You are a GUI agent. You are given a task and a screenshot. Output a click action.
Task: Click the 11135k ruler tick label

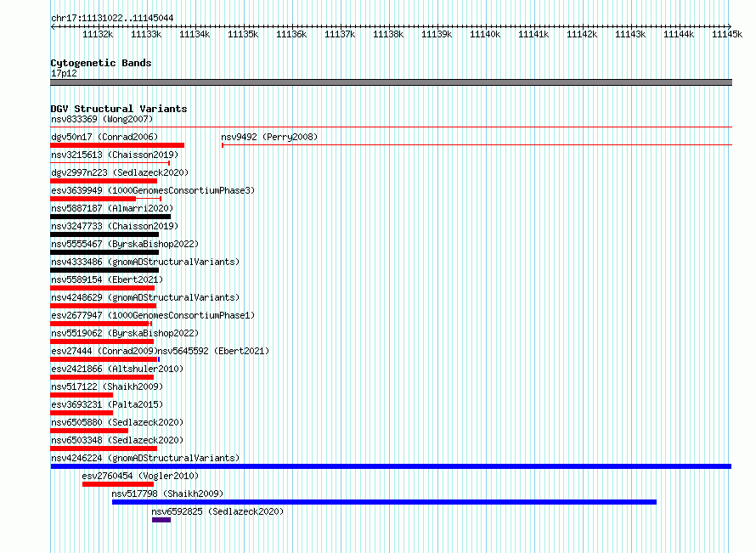pos(243,34)
